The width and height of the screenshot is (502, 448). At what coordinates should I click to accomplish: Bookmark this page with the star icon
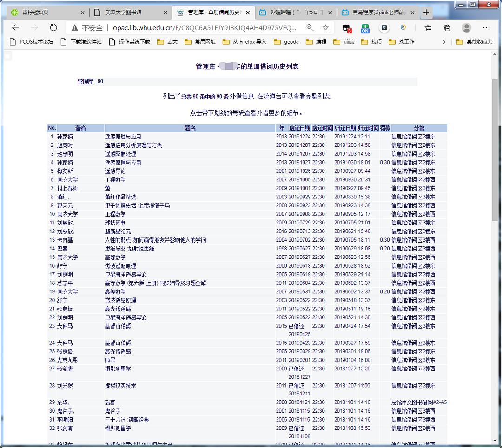(x=326, y=28)
